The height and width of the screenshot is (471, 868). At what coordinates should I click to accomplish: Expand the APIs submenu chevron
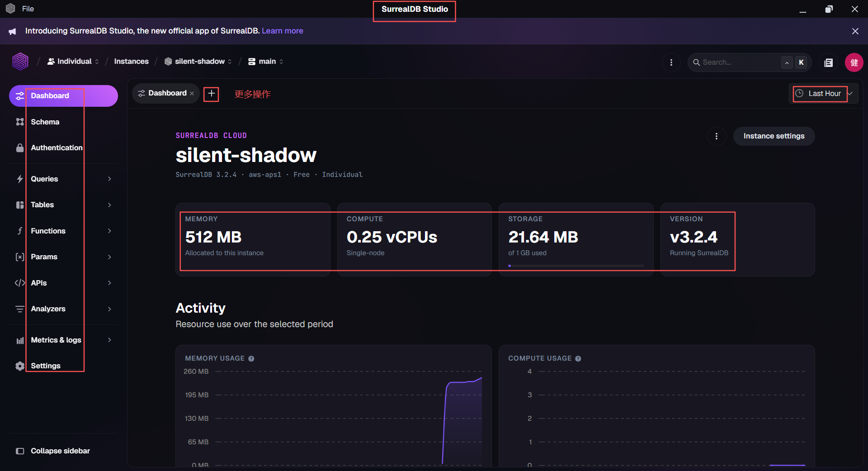coord(109,283)
